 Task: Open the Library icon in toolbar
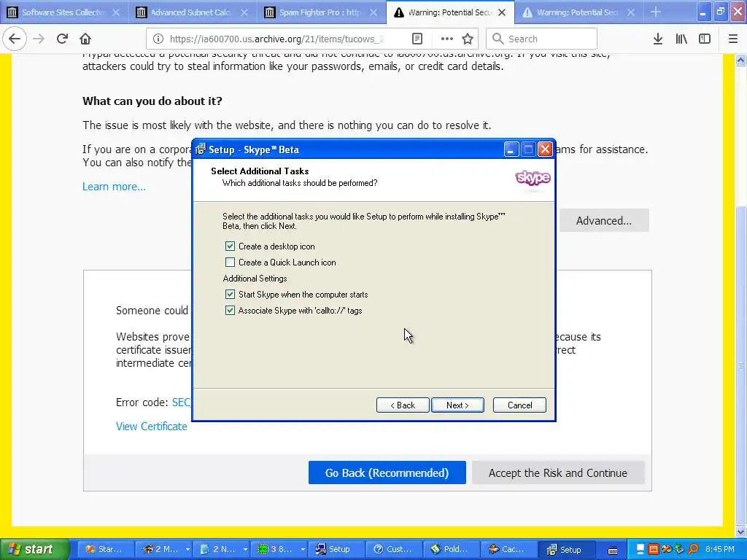[681, 39]
